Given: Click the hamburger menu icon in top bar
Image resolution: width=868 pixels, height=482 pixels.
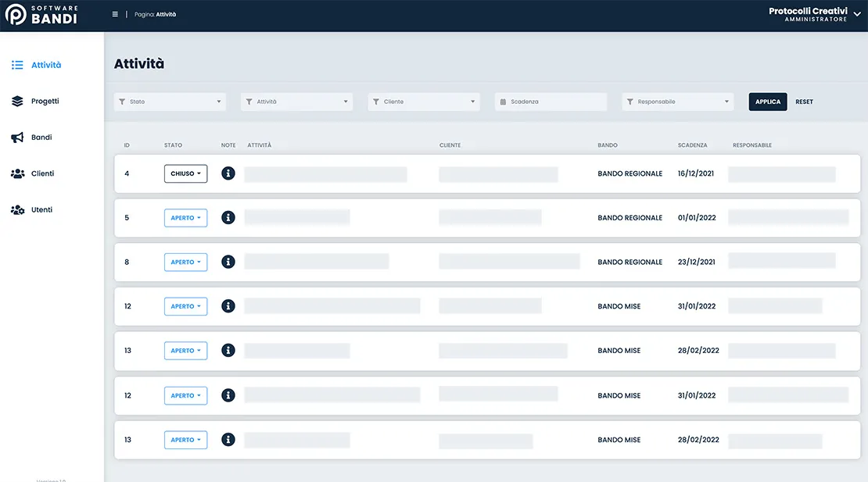Looking at the screenshot, I should click(x=114, y=13).
